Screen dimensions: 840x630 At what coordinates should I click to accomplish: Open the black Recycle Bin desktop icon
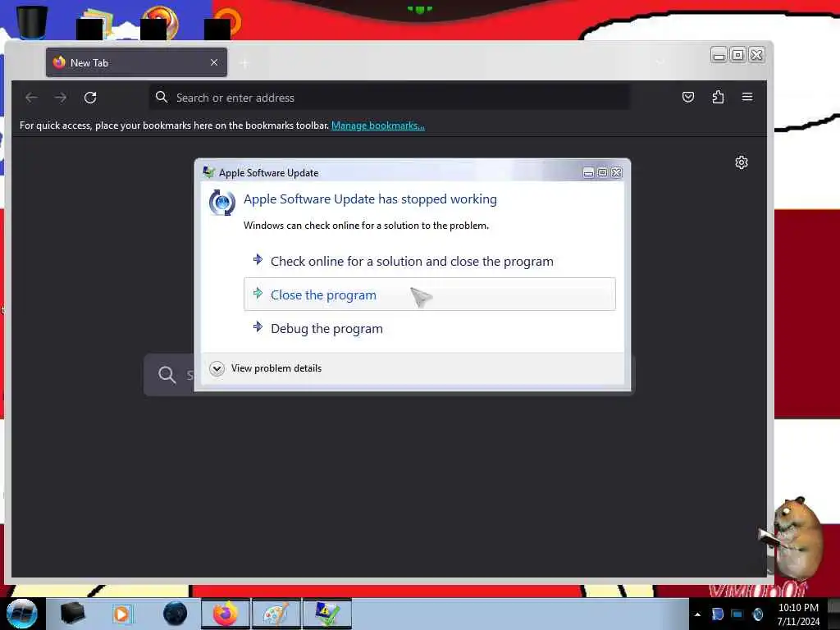coord(31,21)
